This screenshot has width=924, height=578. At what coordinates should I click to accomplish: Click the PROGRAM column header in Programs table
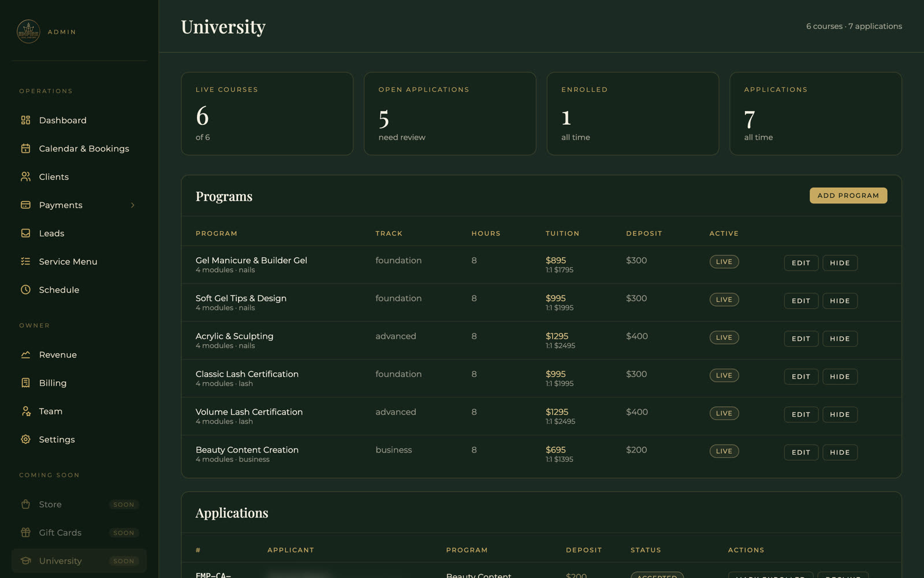pos(217,234)
